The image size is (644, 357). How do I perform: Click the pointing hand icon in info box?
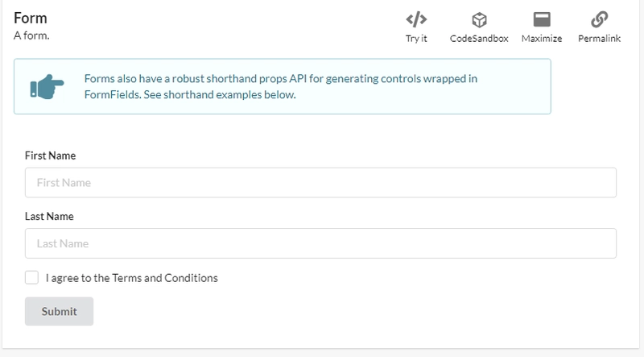tap(46, 86)
